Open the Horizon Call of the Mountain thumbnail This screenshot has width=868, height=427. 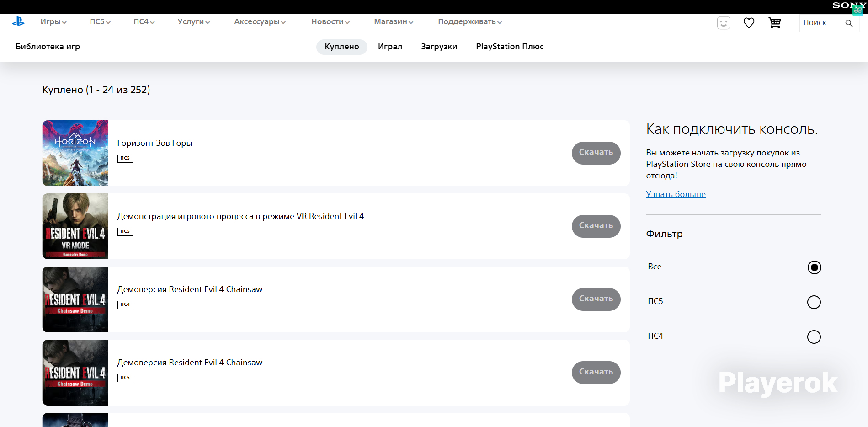point(75,153)
